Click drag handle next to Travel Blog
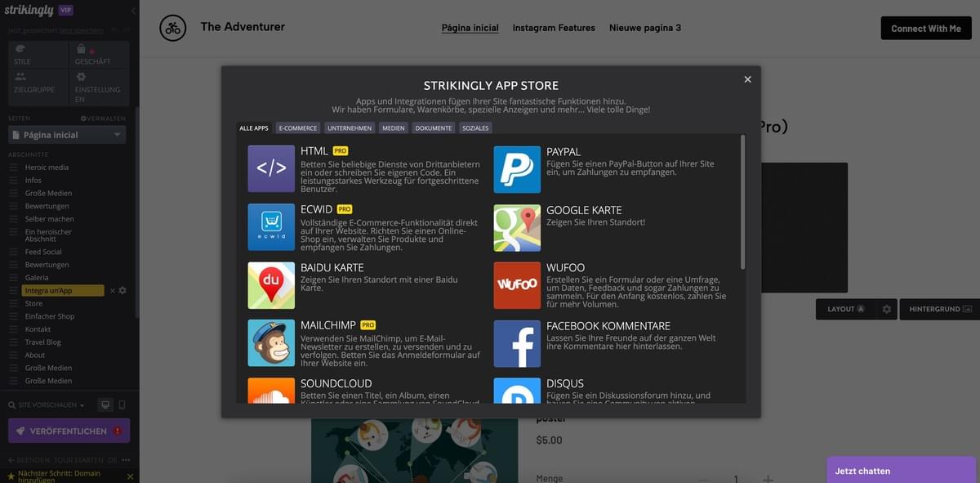The height and width of the screenshot is (483, 980). coord(13,342)
